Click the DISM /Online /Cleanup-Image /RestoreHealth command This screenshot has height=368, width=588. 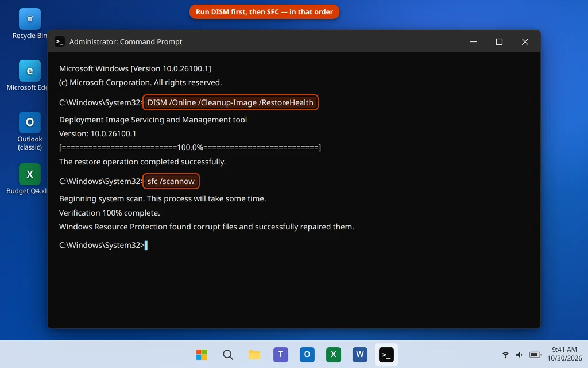coord(230,102)
